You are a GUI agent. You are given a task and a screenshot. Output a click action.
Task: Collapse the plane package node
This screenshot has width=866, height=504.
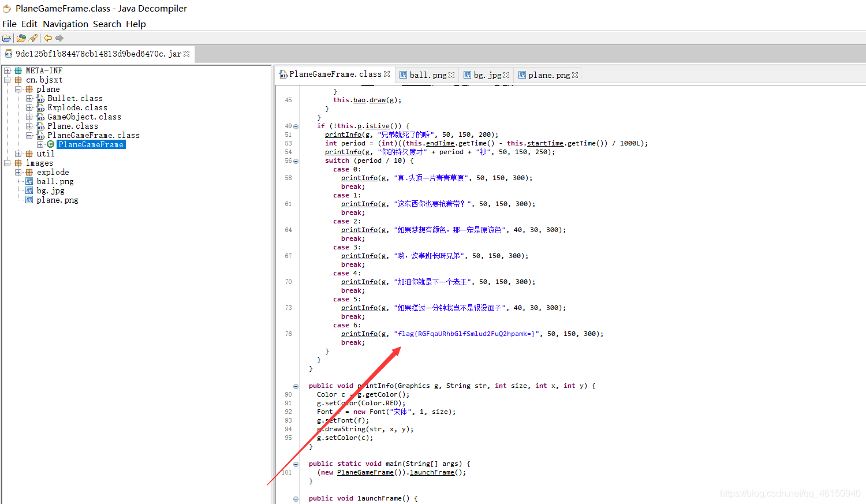tap(18, 89)
